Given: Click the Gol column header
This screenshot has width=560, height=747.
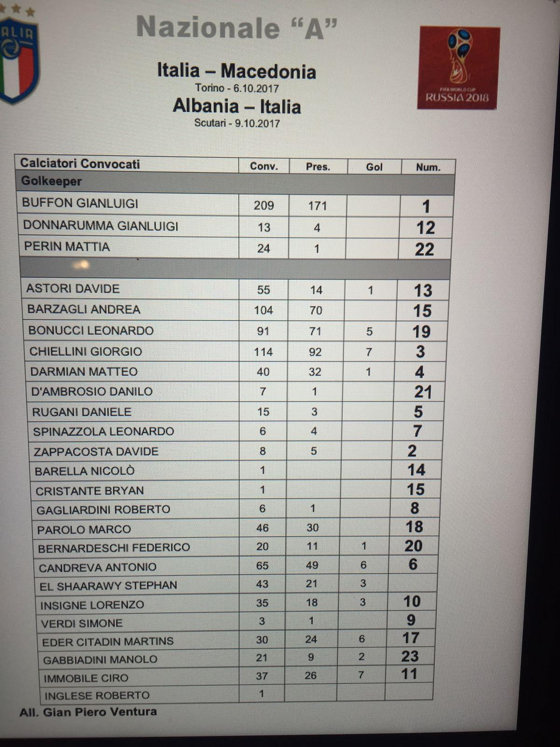Looking at the screenshot, I should pyautogui.click(x=374, y=167).
